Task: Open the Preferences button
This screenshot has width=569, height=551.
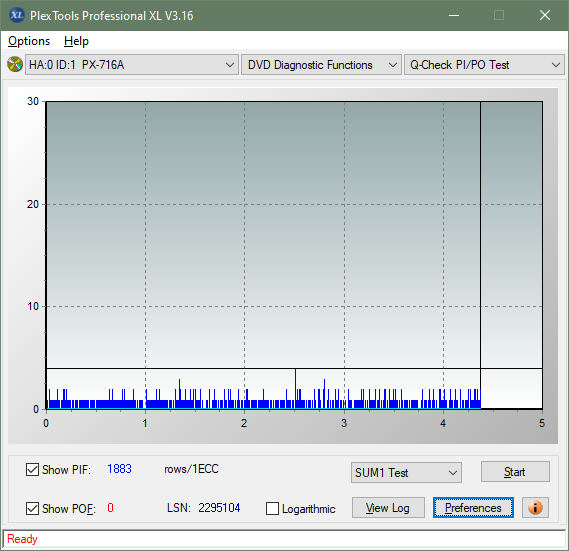Action: tap(473, 507)
